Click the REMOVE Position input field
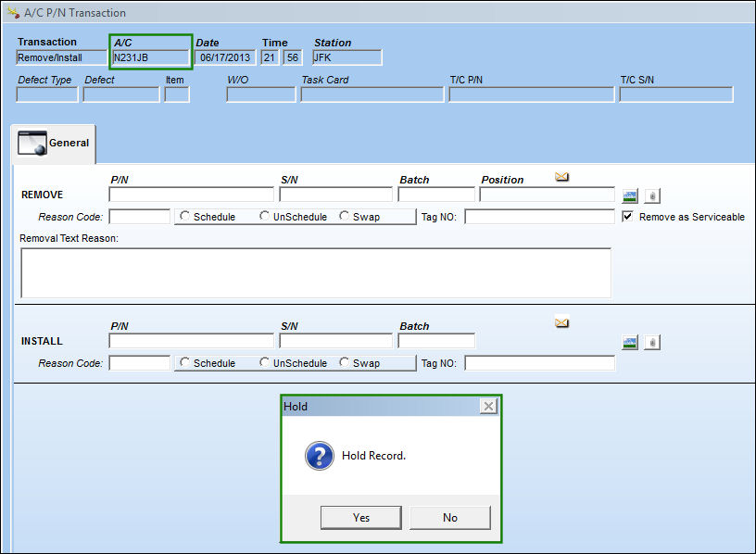Screen dimensions: 756x554 click(x=548, y=195)
